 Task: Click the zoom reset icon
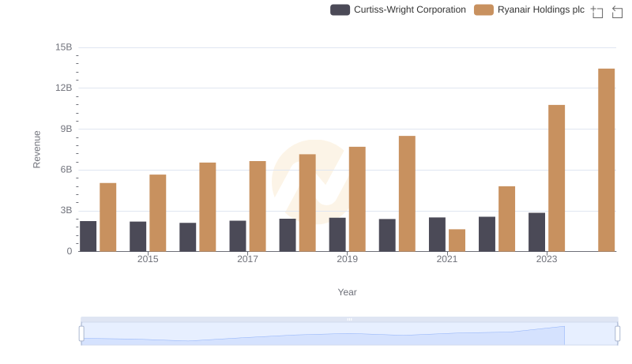point(617,12)
